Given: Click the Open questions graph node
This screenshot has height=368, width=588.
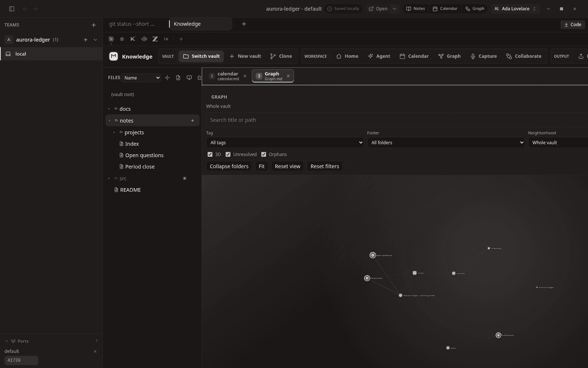Looking at the screenshot, I should pos(373,255).
